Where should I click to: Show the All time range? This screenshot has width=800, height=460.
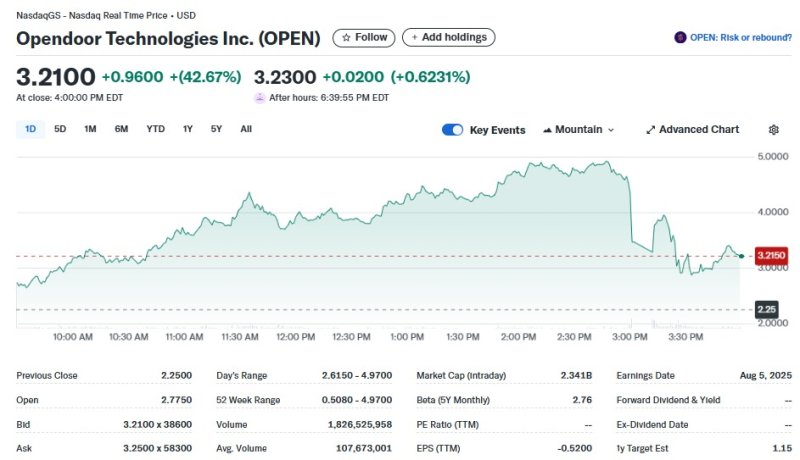[x=246, y=129]
